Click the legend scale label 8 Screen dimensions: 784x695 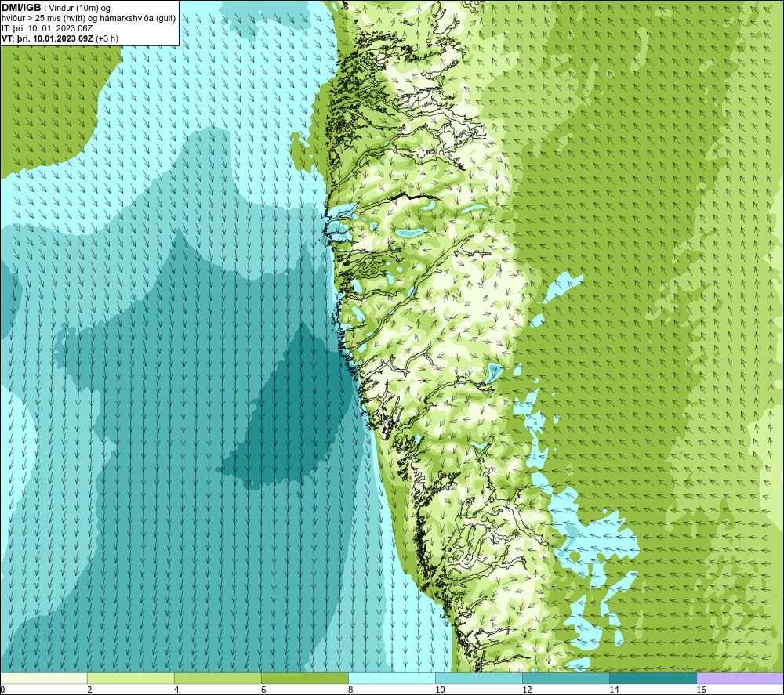[x=350, y=690]
